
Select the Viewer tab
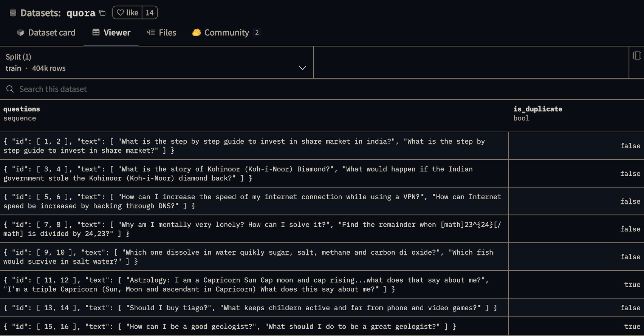tap(111, 32)
